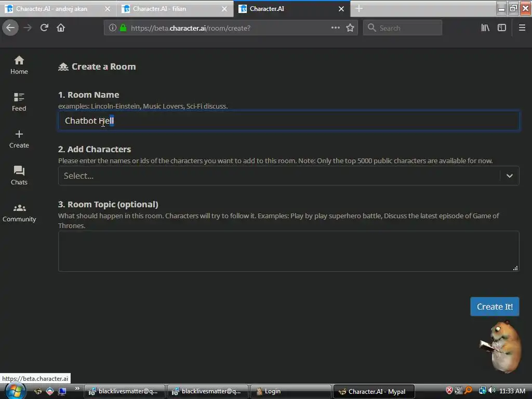Open a new browser tab
The width and height of the screenshot is (532, 399).
tap(359, 9)
